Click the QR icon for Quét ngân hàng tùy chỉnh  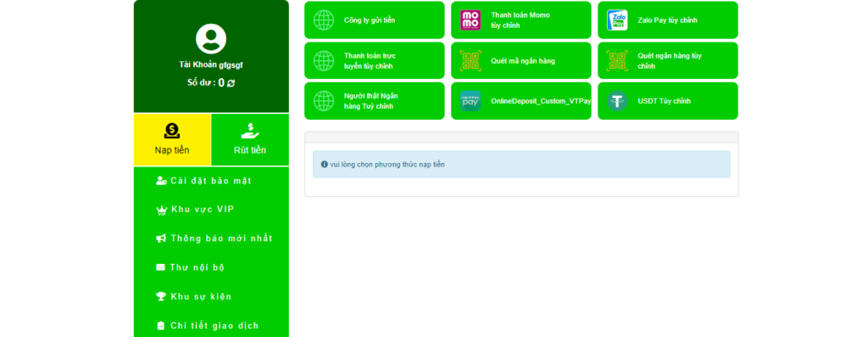pyautogui.click(x=617, y=60)
